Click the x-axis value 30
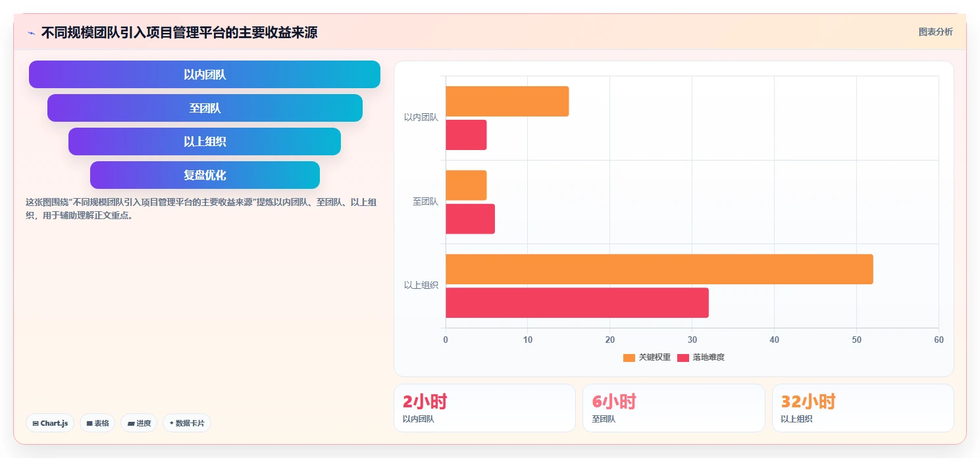The image size is (980, 458). click(x=692, y=340)
